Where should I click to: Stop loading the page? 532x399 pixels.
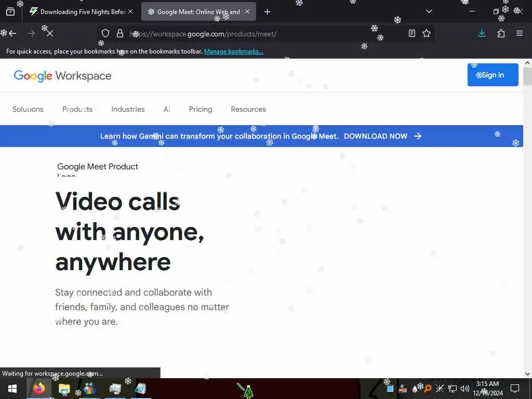click(50, 33)
